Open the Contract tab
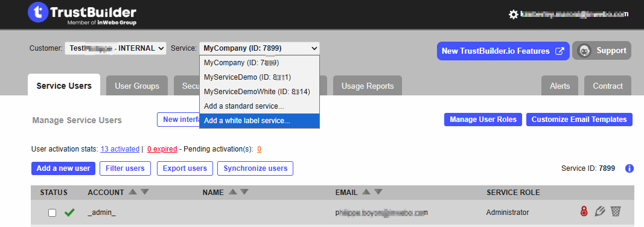Image resolution: width=644 pixels, height=227 pixels. (607, 86)
